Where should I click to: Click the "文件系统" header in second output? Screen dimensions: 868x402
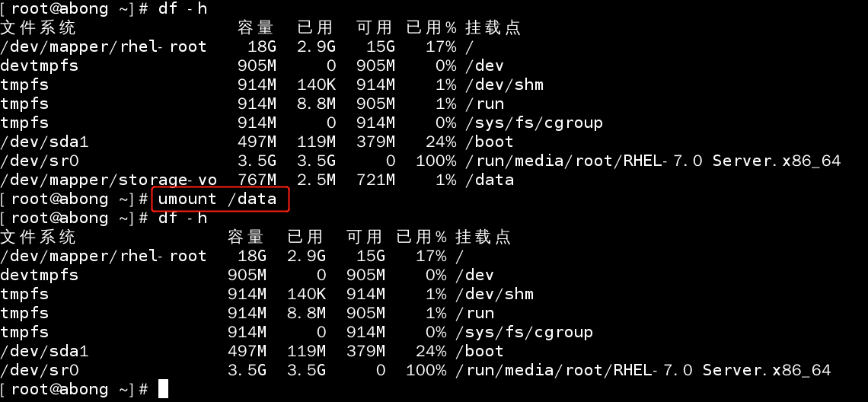(37, 237)
